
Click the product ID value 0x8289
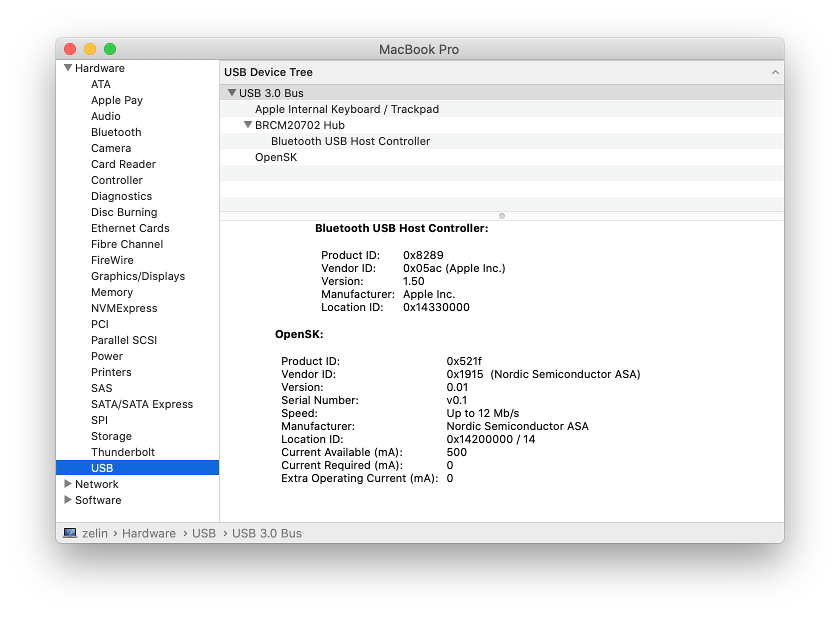pos(423,255)
